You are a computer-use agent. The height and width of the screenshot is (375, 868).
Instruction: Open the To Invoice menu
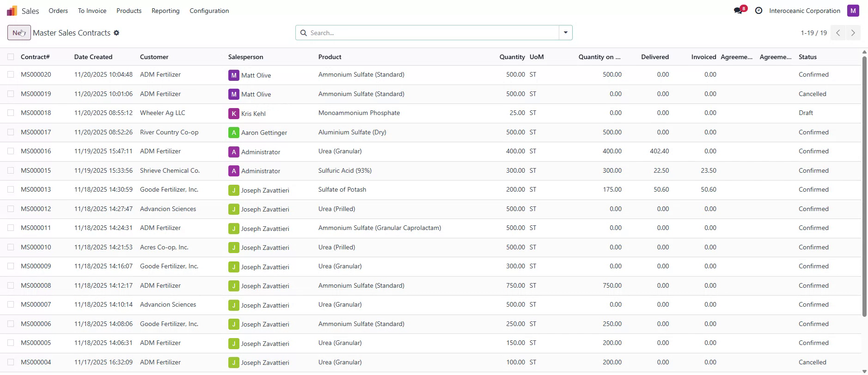coord(92,11)
